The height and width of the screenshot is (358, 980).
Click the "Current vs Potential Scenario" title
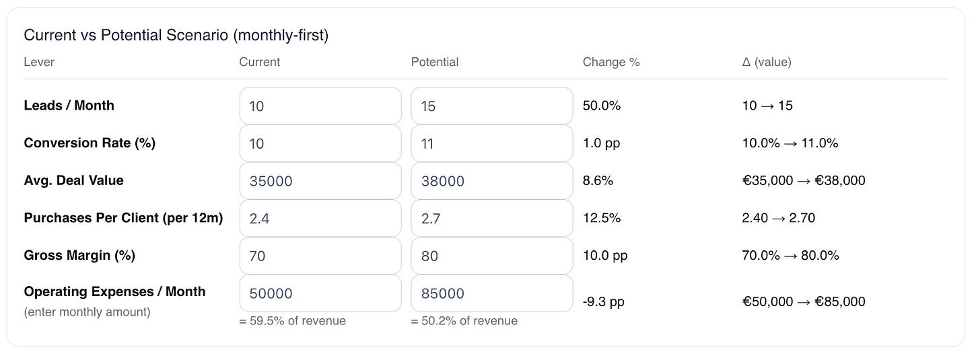176,35
